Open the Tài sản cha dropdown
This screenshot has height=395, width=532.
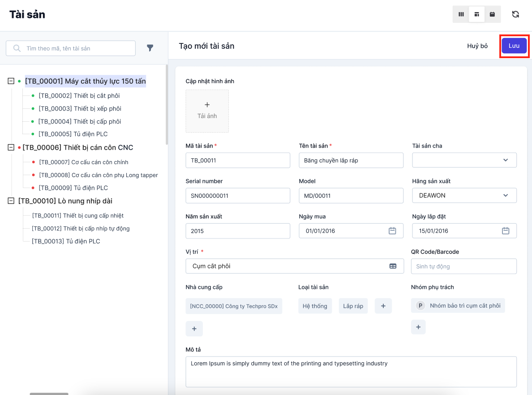coord(464,160)
